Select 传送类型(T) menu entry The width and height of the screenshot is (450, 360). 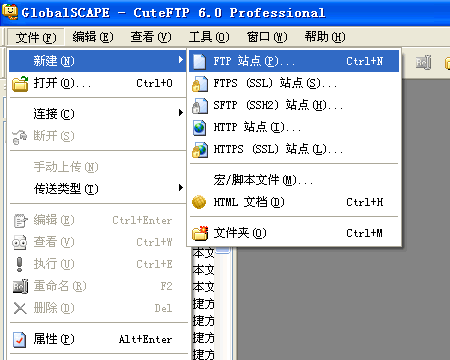pos(97,189)
